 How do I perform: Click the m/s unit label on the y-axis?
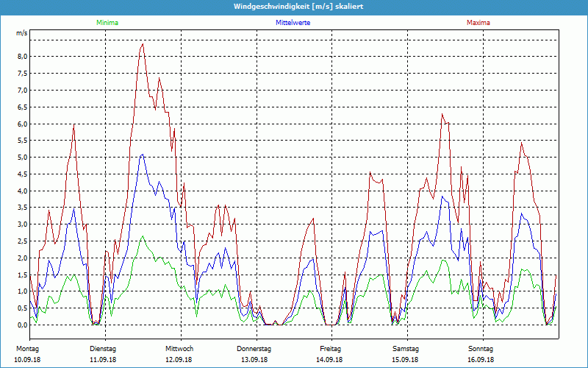coord(22,33)
